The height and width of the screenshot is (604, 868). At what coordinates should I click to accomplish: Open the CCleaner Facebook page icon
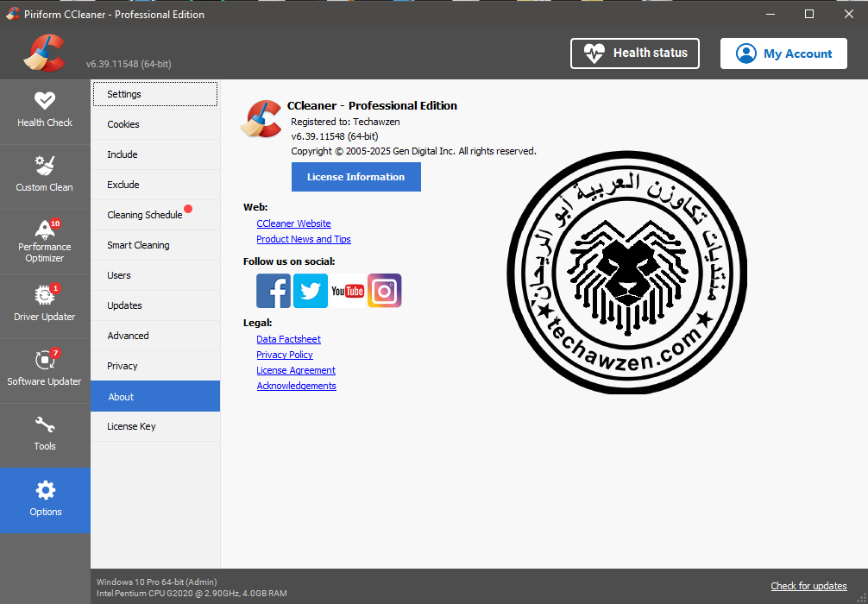click(x=274, y=291)
